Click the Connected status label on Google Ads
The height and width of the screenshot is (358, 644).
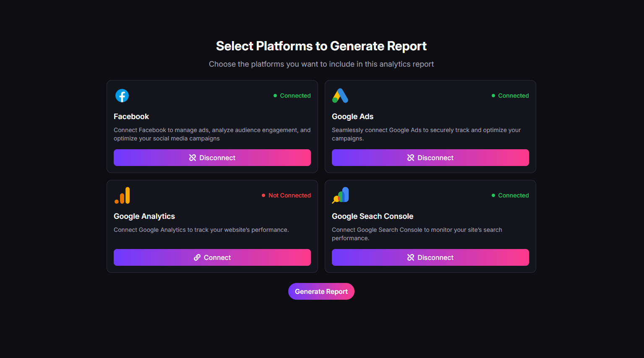pos(514,96)
